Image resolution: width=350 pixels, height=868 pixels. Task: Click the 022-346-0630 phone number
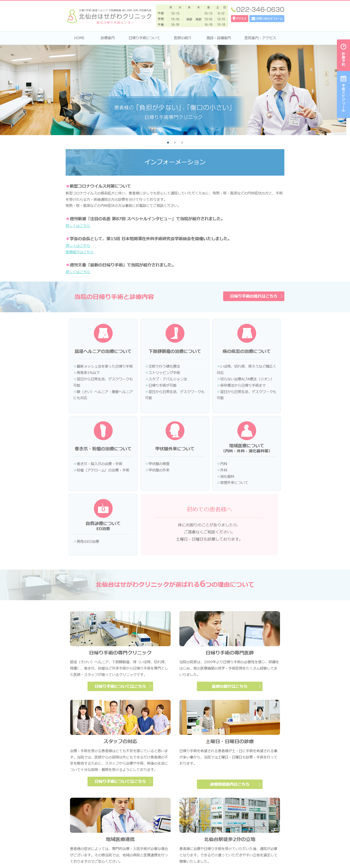click(260, 10)
